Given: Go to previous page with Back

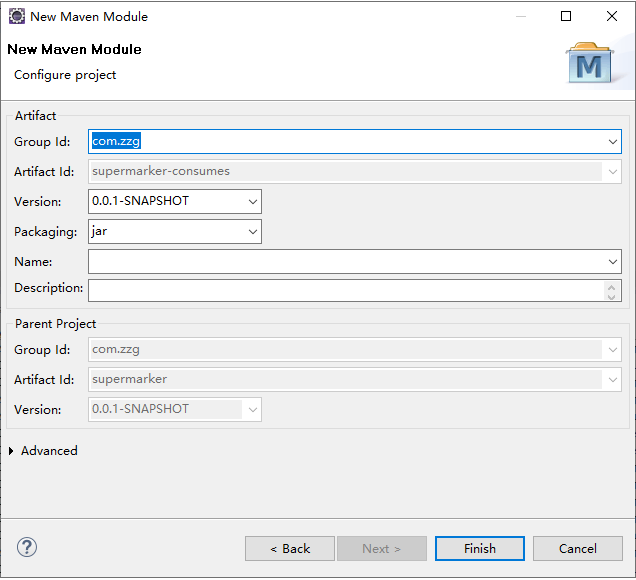Looking at the screenshot, I should tap(290, 549).
